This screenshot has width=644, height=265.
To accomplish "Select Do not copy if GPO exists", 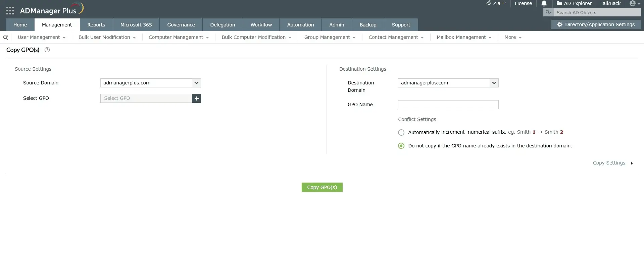I will pos(401,146).
